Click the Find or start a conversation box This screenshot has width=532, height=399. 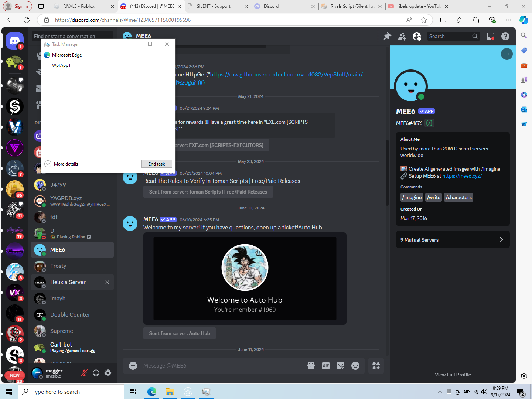click(x=72, y=36)
